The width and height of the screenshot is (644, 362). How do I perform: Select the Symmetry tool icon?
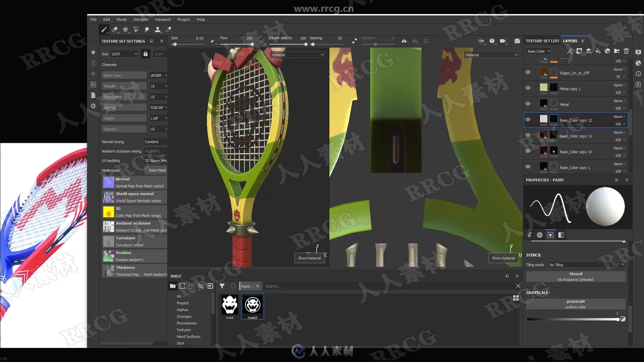[404, 41]
